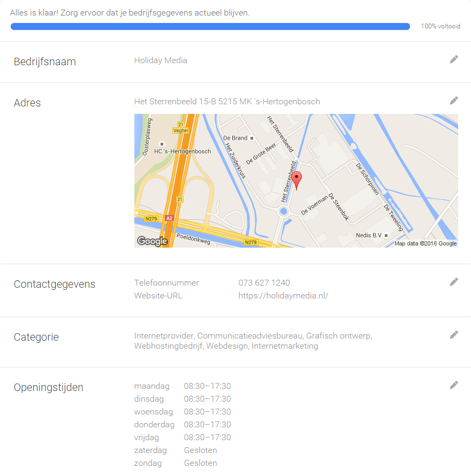Click the Website-URL label
Screen dimensions: 471x476
point(158,296)
